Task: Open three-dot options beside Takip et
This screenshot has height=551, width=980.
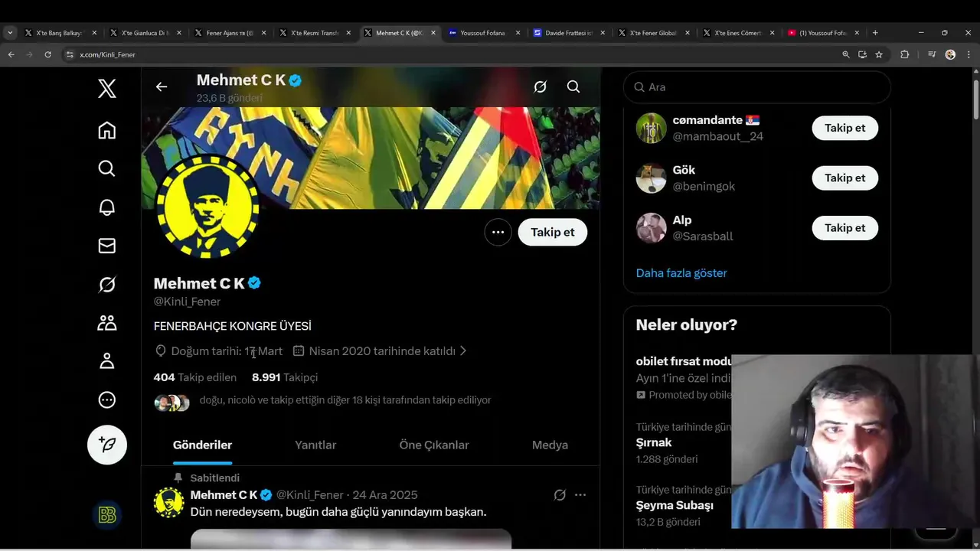Action: (498, 232)
